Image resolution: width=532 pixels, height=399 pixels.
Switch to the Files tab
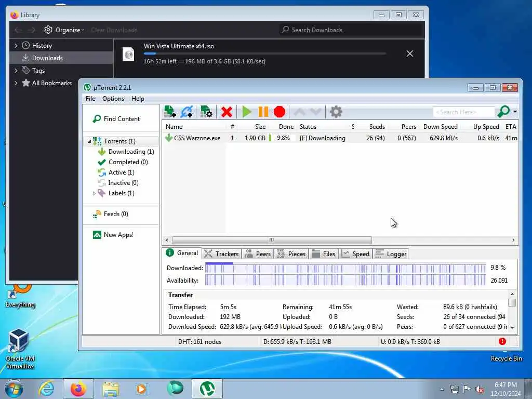(323, 254)
